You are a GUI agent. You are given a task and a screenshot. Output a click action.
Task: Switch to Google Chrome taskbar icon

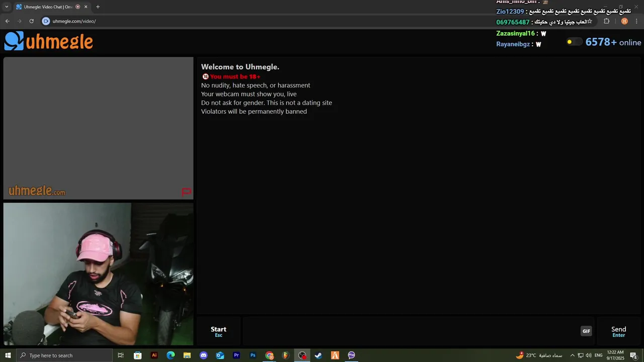coord(270,355)
